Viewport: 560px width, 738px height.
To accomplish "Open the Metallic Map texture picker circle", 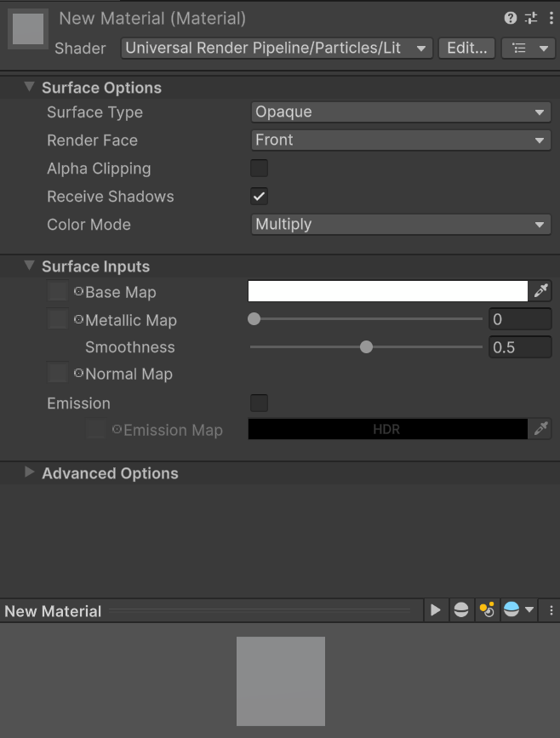I will (x=78, y=319).
